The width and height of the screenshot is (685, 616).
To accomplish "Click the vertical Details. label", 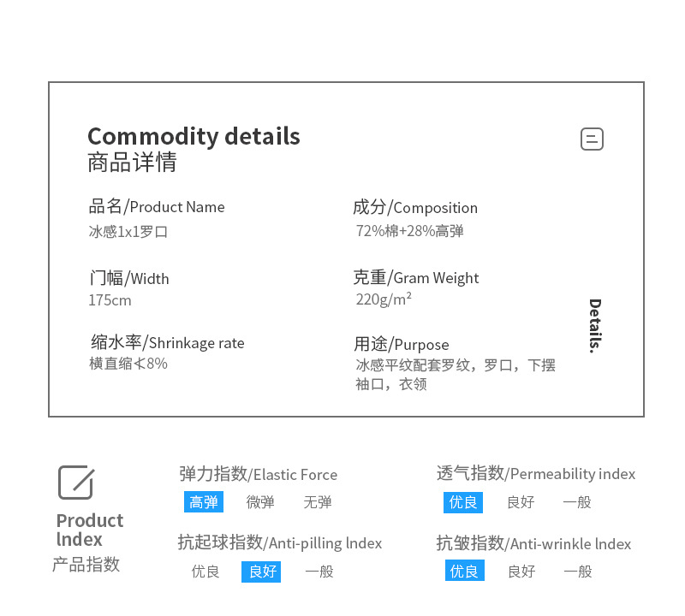I will point(594,326).
